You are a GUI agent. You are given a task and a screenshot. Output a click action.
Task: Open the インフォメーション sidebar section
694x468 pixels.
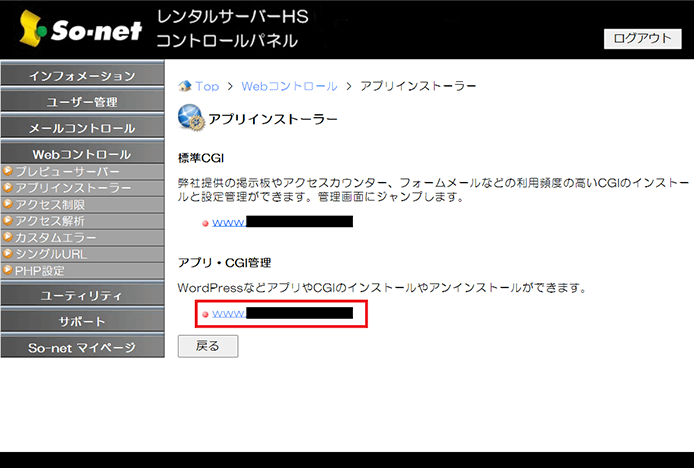[82, 76]
